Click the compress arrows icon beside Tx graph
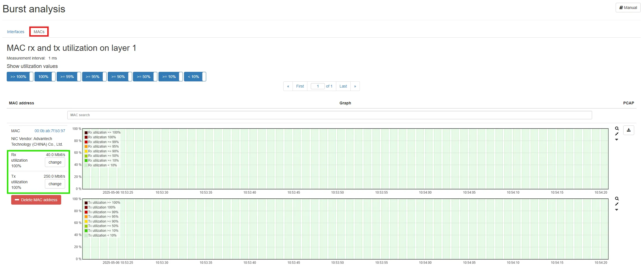This screenshot has width=644, height=268. [617, 204]
